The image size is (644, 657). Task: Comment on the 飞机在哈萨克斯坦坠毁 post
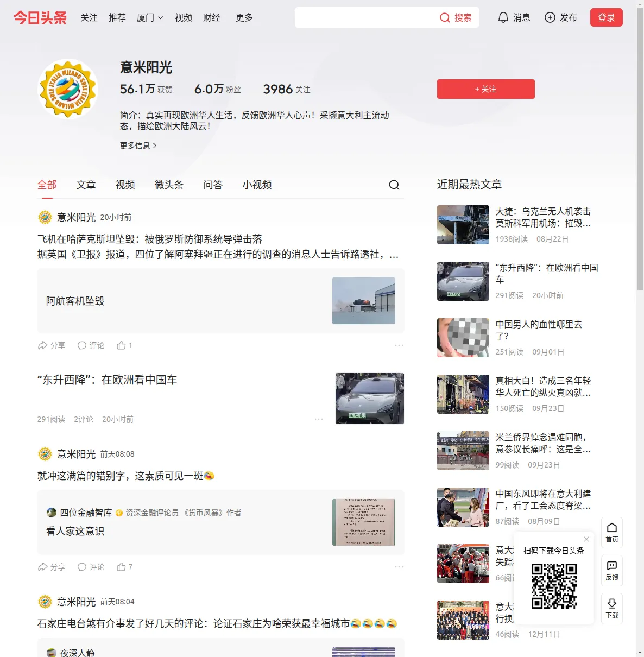[x=91, y=345]
